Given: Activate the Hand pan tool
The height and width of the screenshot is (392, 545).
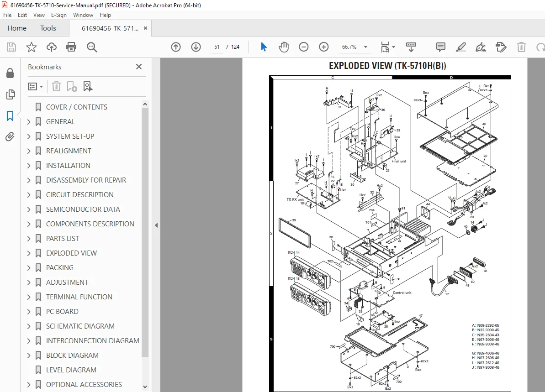Looking at the screenshot, I should coord(284,47).
